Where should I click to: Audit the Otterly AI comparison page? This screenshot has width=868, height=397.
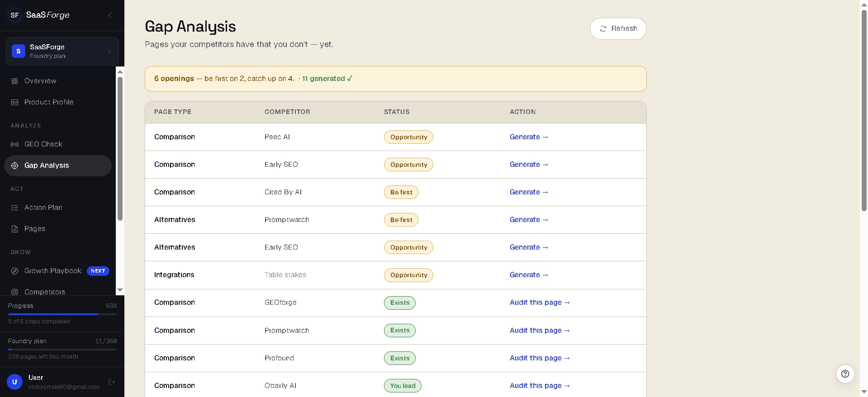click(x=540, y=386)
